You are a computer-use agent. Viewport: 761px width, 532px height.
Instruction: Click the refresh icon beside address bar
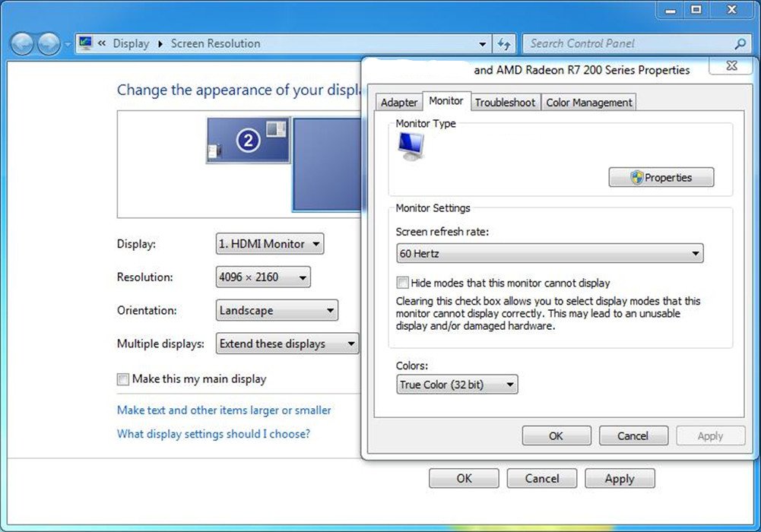pyautogui.click(x=503, y=44)
